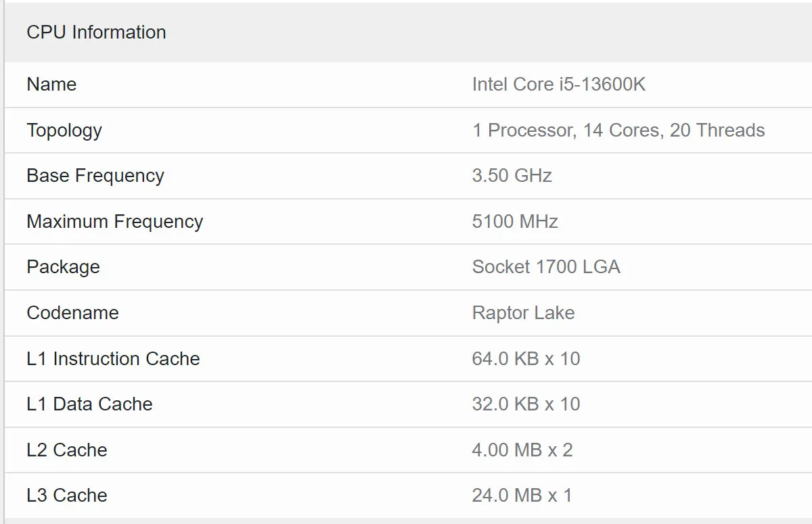This screenshot has height=524, width=812.
Task: Select the Socket 1700 LGA value
Action: (546, 267)
